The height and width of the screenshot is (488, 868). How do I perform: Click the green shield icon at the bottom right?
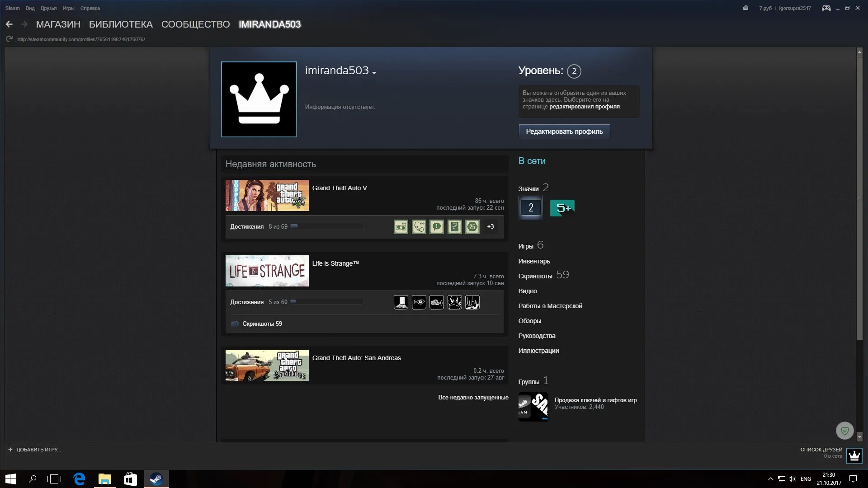click(844, 431)
